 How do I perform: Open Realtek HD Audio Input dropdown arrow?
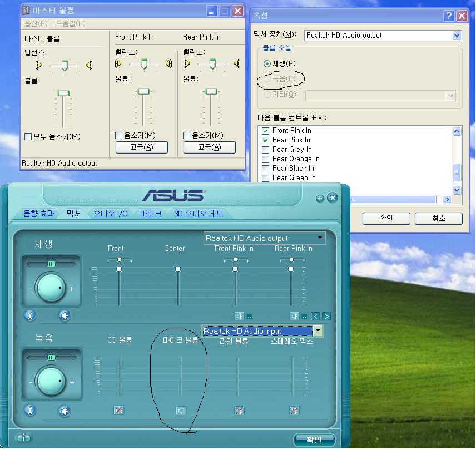click(x=318, y=331)
